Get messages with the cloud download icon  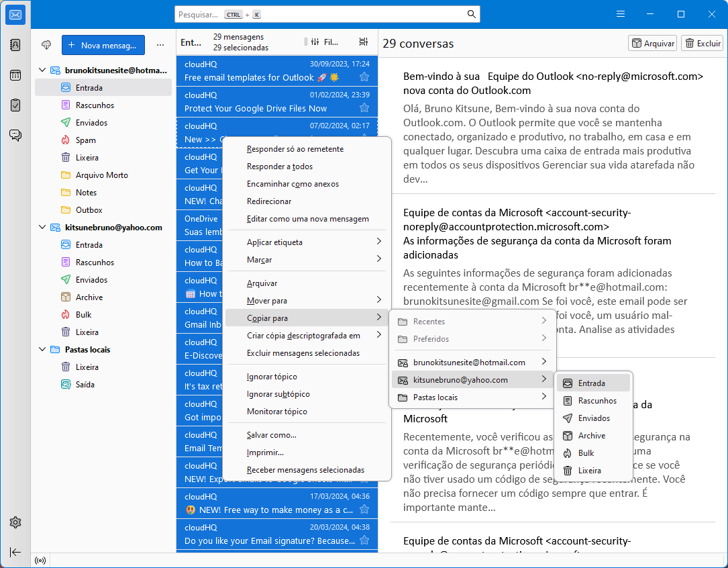click(x=46, y=45)
